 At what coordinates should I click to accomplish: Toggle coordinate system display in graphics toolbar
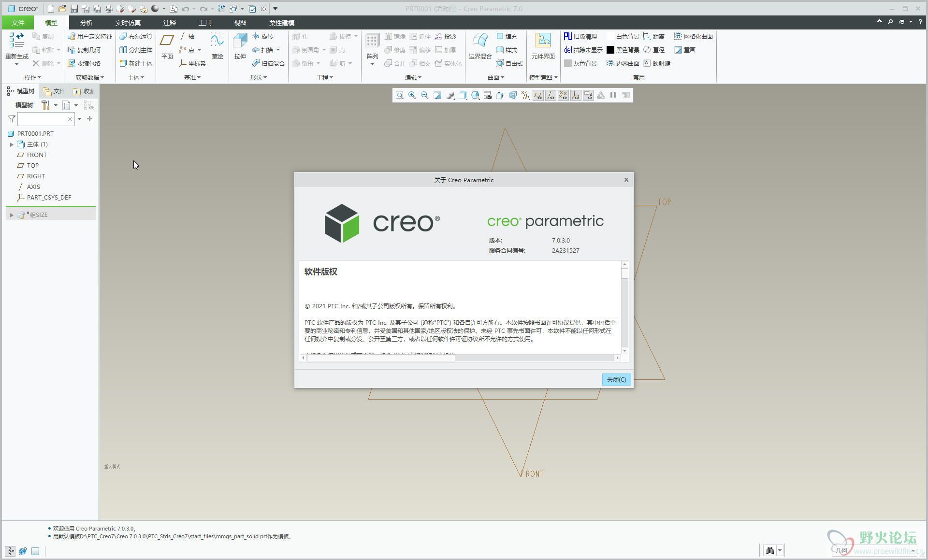pyautogui.click(x=576, y=95)
